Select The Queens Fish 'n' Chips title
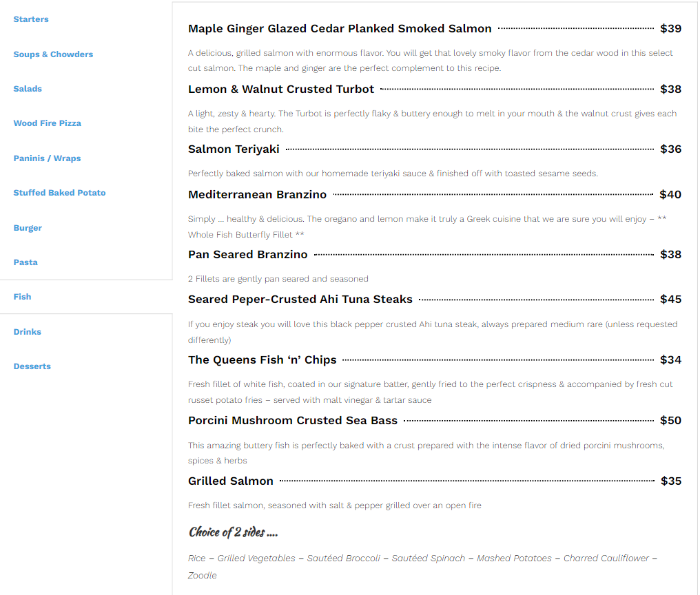This screenshot has width=700, height=595. (262, 360)
